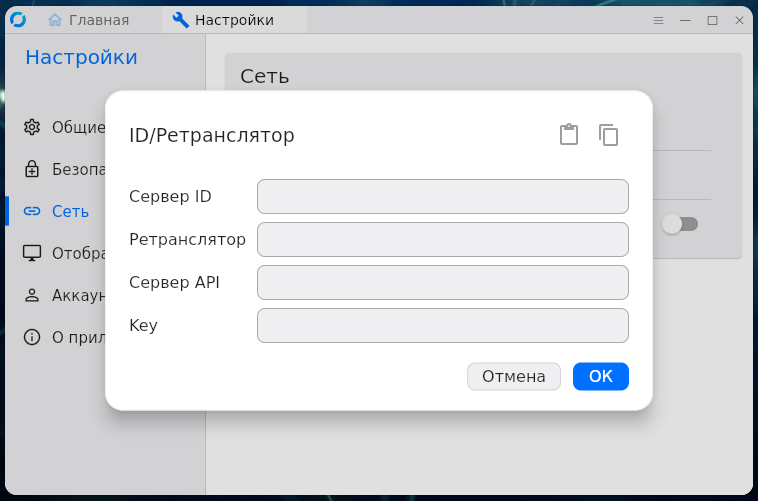This screenshot has width=758, height=501.
Task: Click the Key input field
Action: click(442, 325)
